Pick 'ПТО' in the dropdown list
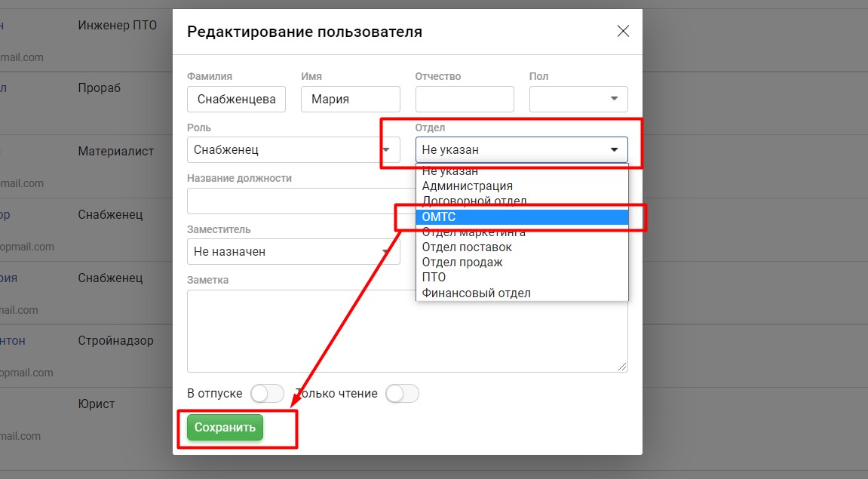The image size is (868, 479). coord(434,278)
